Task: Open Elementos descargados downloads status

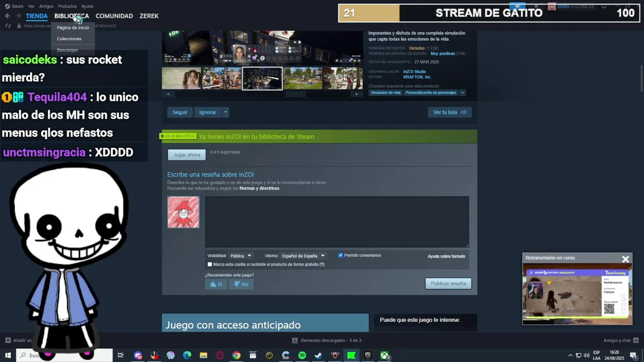Action: (x=327, y=340)
